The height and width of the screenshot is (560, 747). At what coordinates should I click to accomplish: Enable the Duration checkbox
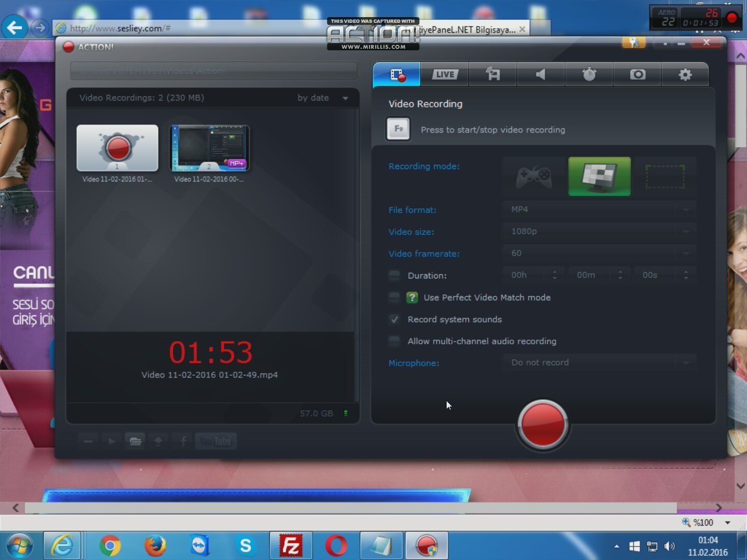[394, 275]
